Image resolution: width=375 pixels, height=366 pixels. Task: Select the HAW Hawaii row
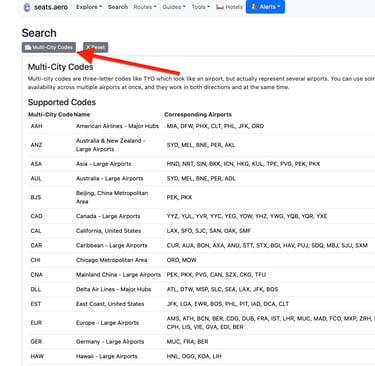coord(201,356)
